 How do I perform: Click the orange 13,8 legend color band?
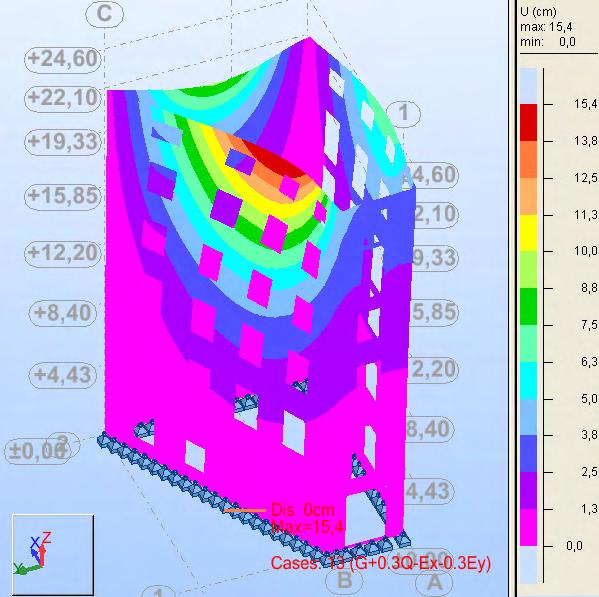coord(528,160)
